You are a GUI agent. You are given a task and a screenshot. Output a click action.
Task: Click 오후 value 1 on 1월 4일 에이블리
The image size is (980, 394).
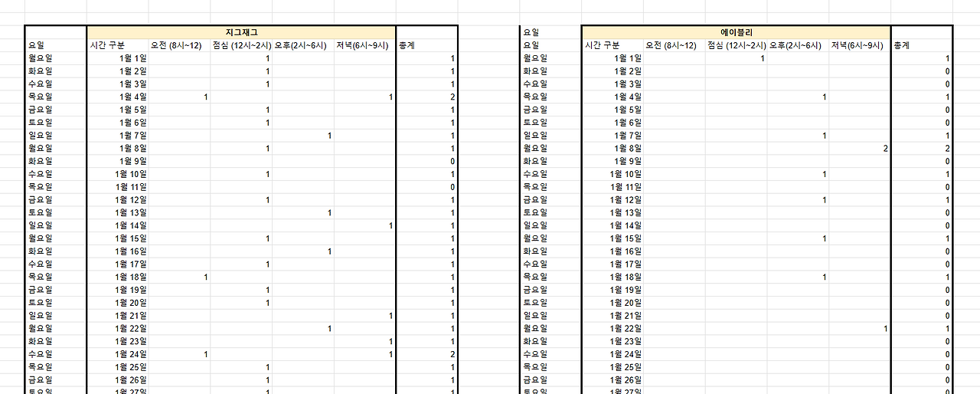pos(825,97)
